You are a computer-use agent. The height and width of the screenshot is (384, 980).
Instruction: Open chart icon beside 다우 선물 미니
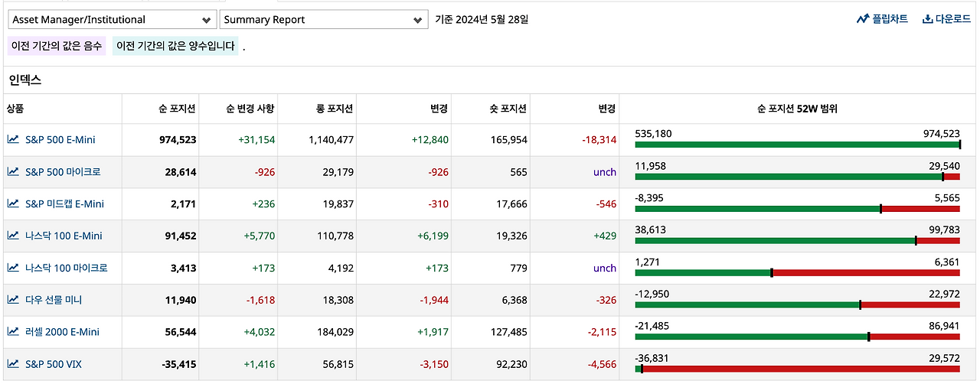click(x=13, y=300)
